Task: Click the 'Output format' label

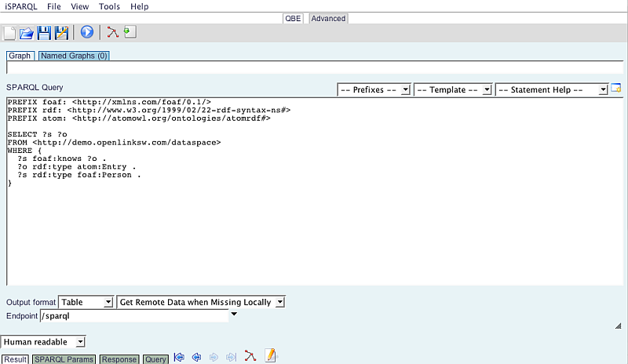Action: pos(31,302)
